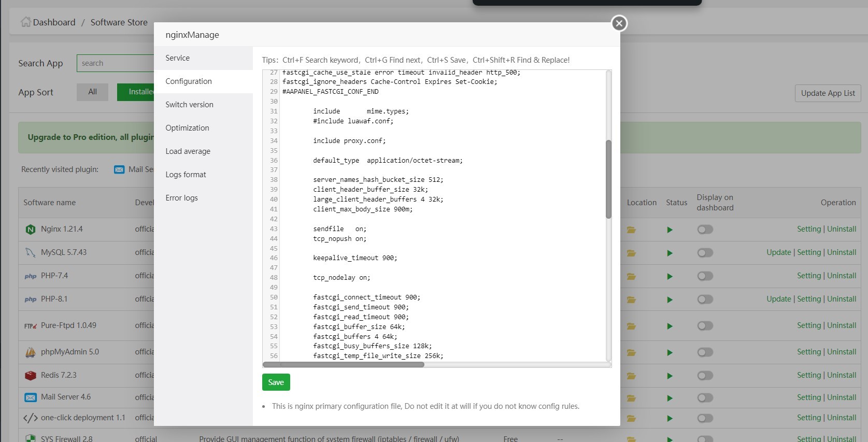Open Nginx Setting link

(809, 229)
